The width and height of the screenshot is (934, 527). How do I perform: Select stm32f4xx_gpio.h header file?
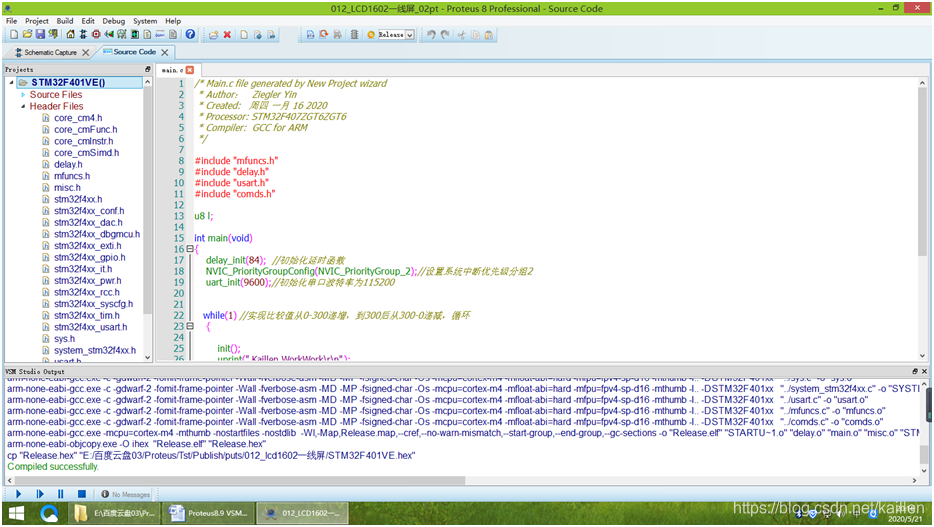click(89, 258)
